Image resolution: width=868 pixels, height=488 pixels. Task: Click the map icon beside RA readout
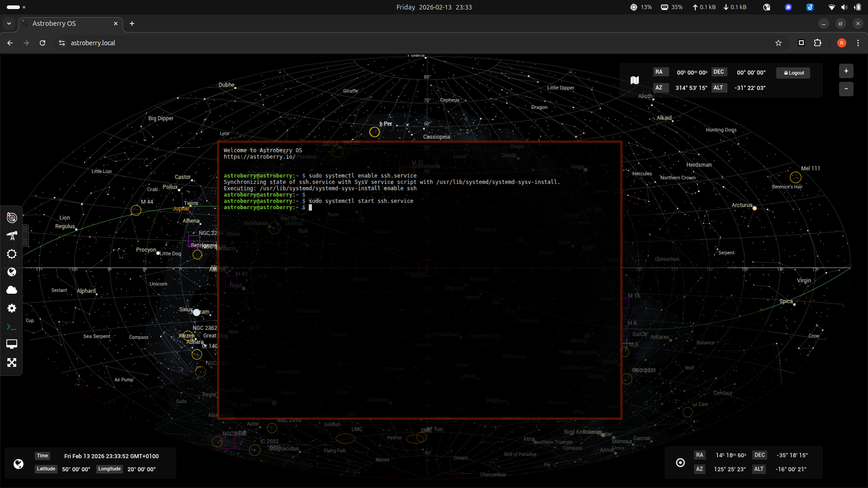[x=635, y=80]
